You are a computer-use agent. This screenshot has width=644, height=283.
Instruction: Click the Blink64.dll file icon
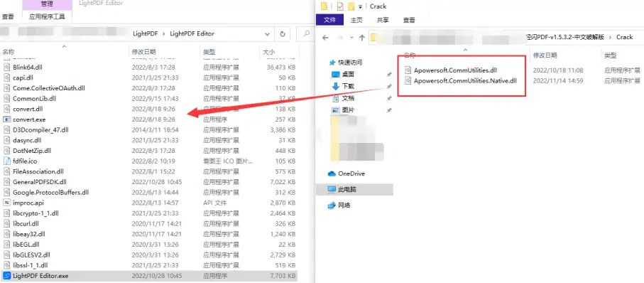[6, 67]
